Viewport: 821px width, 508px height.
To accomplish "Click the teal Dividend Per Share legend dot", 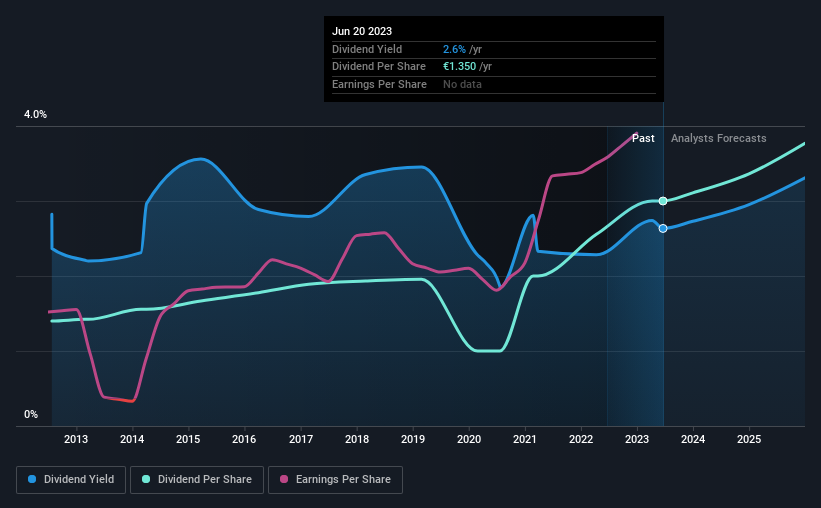I will point(146,479).
